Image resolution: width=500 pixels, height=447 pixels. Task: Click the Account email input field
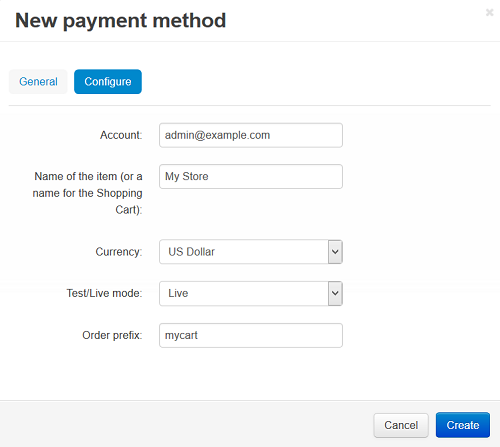(251, 135)
